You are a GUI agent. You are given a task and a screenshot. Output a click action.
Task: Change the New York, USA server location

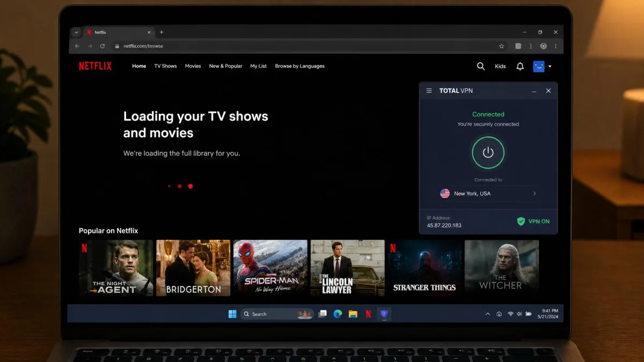click(488, 194)
